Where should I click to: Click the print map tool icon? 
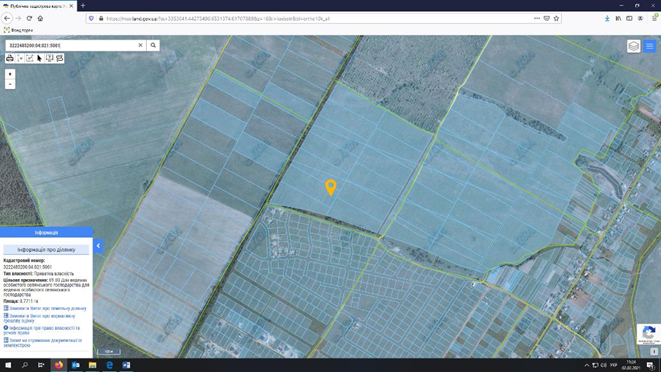(10, 58)
